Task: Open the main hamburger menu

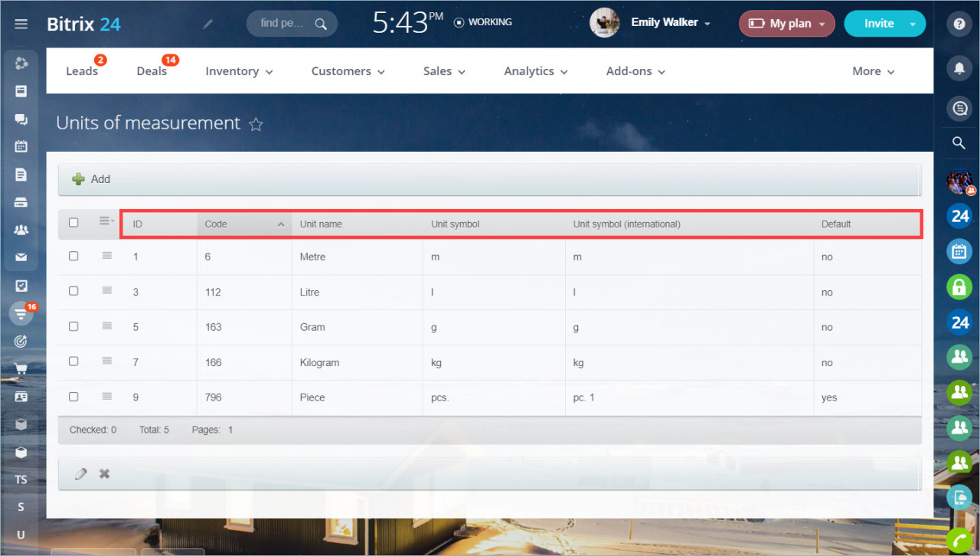Action: (21, 24)
